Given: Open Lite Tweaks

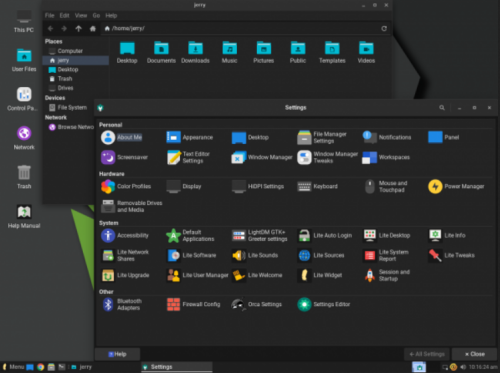Looking at the screenshot, I should tap(452, 255).
